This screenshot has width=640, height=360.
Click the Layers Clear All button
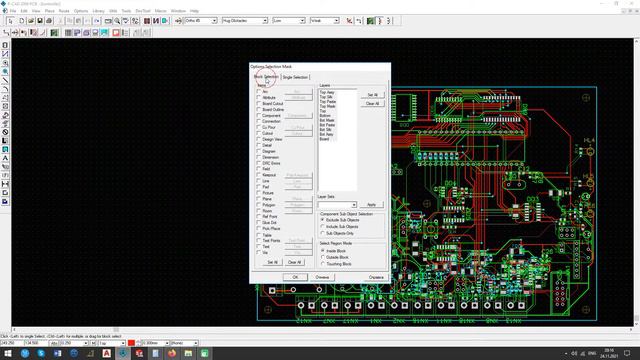point(372,104)
